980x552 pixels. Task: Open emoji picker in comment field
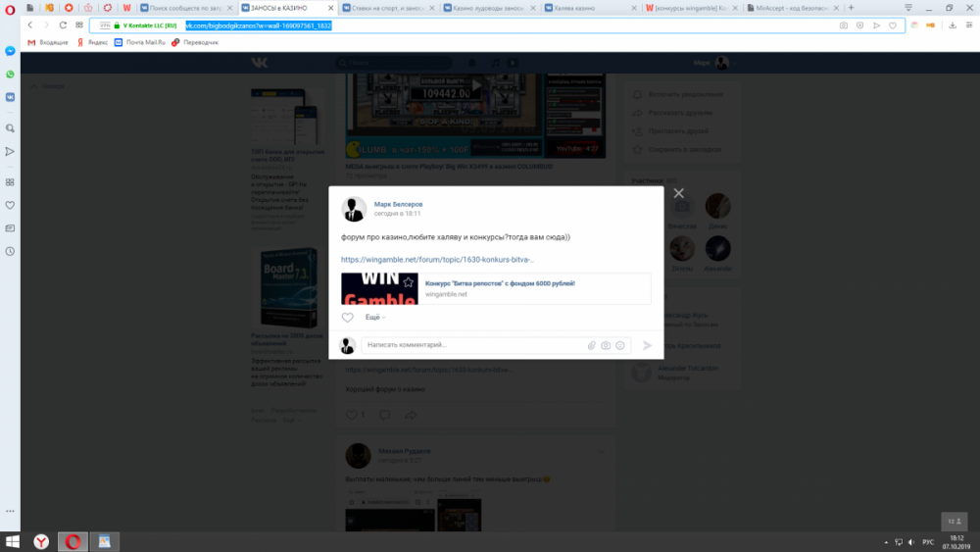(x=620, y=345)
